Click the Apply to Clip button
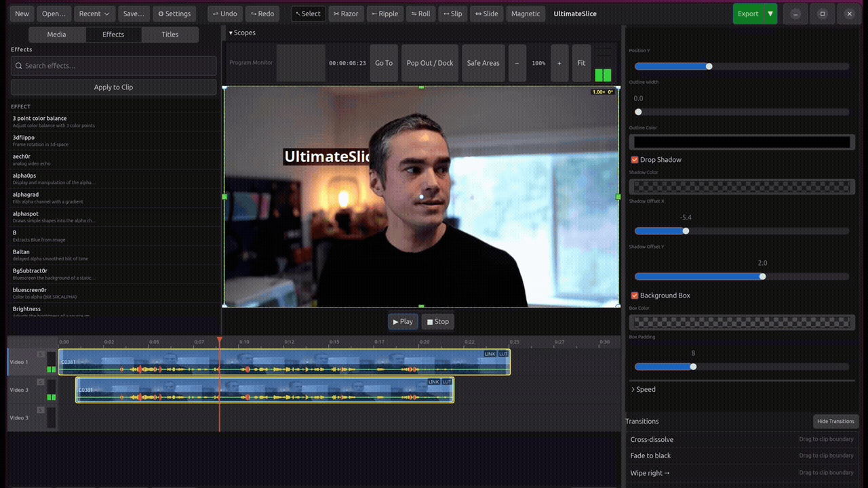This screenshot has height=488, width=868. click(113, 87)
